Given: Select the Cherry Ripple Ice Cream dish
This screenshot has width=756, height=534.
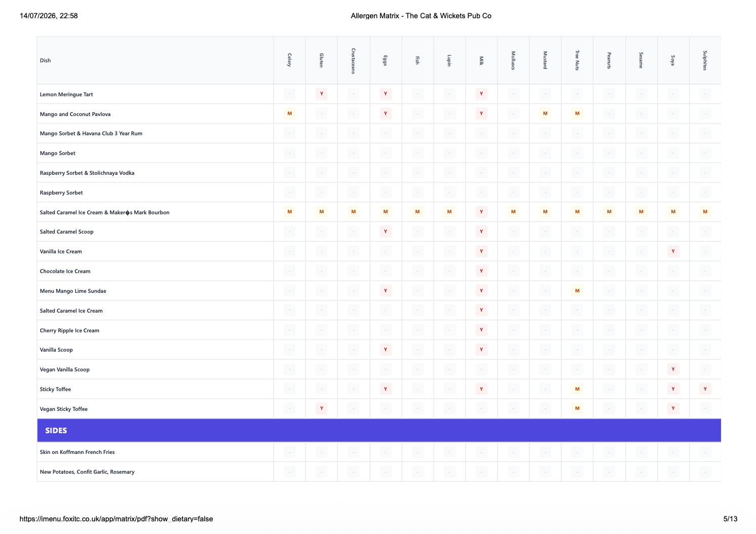Looking at the screenshot, I should (69, 330).
